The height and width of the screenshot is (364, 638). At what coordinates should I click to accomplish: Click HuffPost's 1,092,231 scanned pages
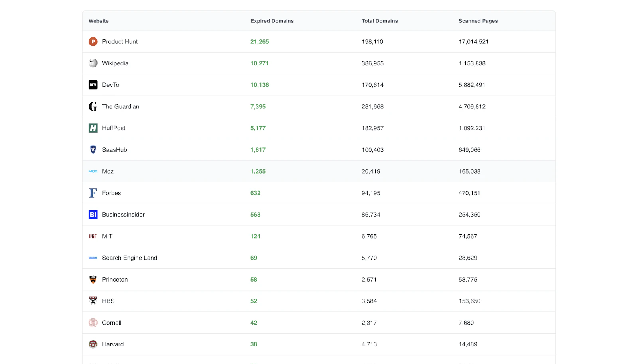point(472,128)
